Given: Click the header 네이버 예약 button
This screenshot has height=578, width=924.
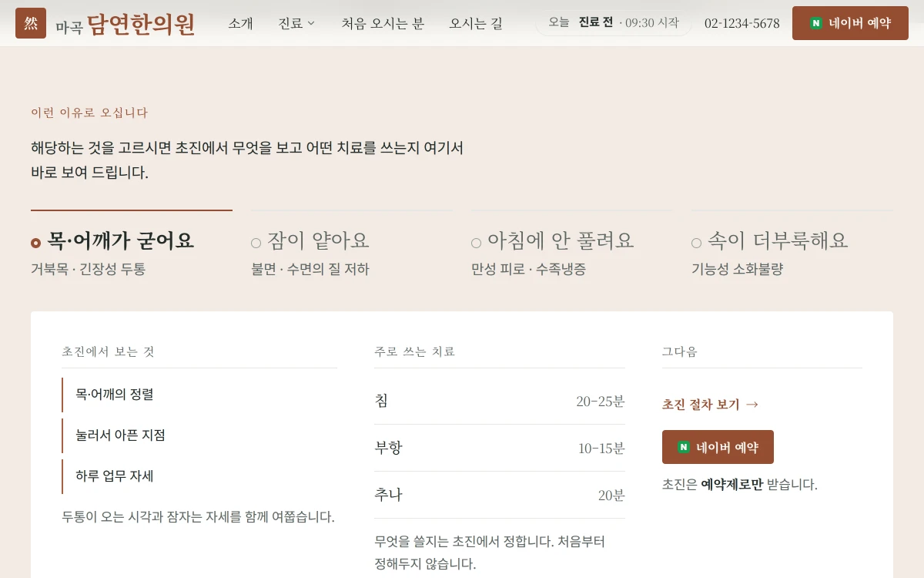Looking at the screenshot, I should point(850,23).
